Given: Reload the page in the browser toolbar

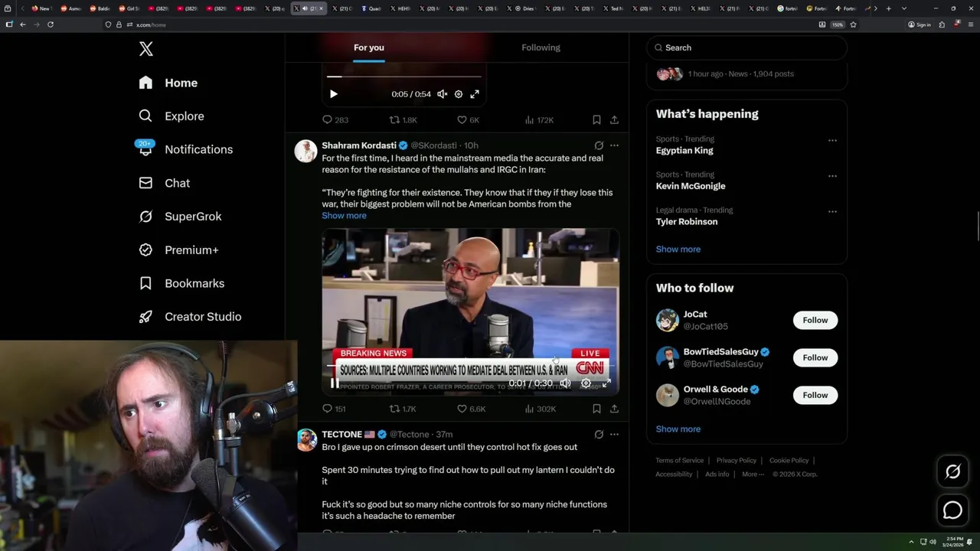Looking at the screenshot, I should point(51,24).
